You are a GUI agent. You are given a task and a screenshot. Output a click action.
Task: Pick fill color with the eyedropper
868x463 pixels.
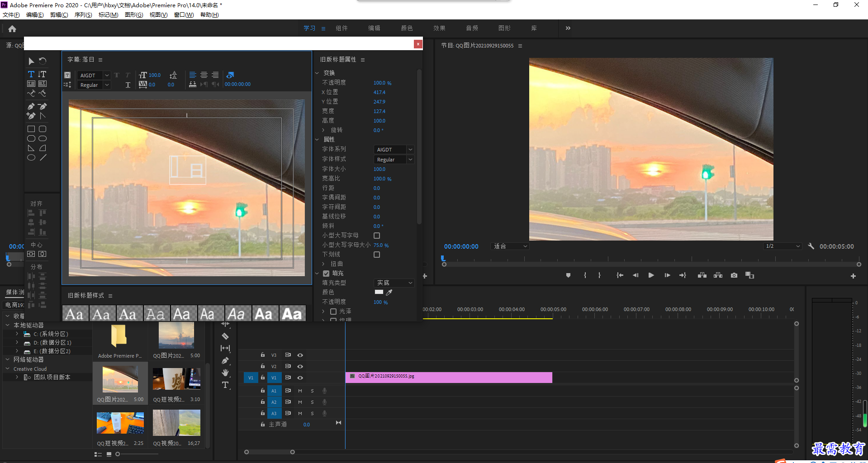389,293
